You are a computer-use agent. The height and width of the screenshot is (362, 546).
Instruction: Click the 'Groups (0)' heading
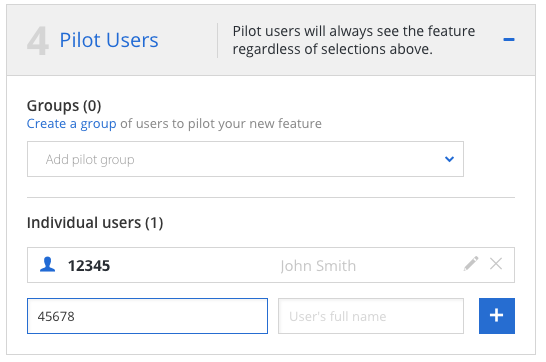click(x=64, y=105)
